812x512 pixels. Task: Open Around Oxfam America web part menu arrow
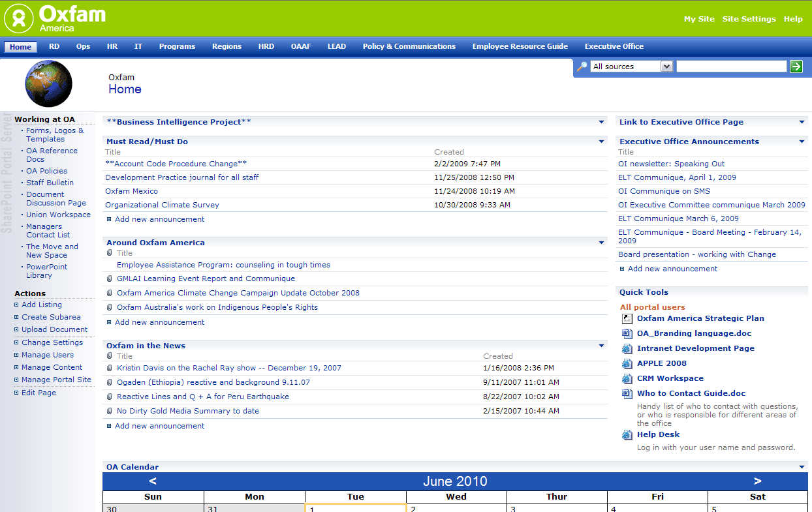click(602, 243)
